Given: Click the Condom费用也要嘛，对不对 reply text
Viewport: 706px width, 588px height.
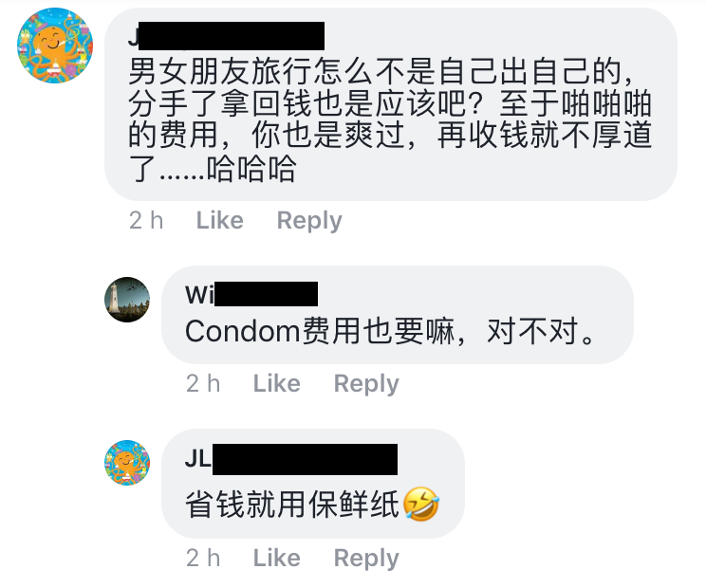Looking at the screenshot, I should [x=390, y=331].
